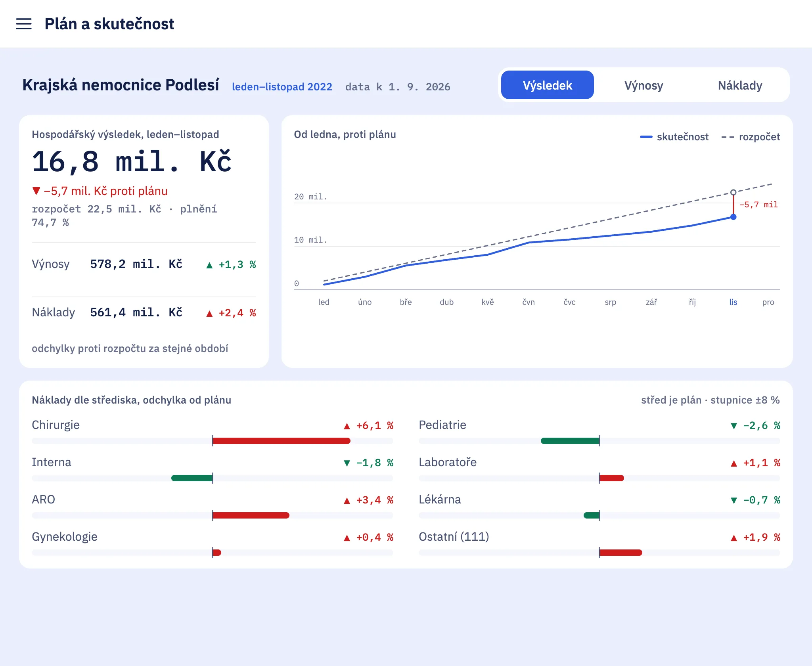This screenshot has width=812, height=666.
Task: Click the Laboratoře department label
Action: point(448,462)
